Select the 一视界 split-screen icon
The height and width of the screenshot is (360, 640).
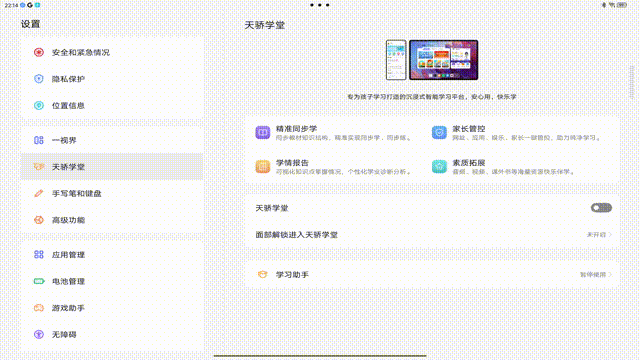(39, 140)
